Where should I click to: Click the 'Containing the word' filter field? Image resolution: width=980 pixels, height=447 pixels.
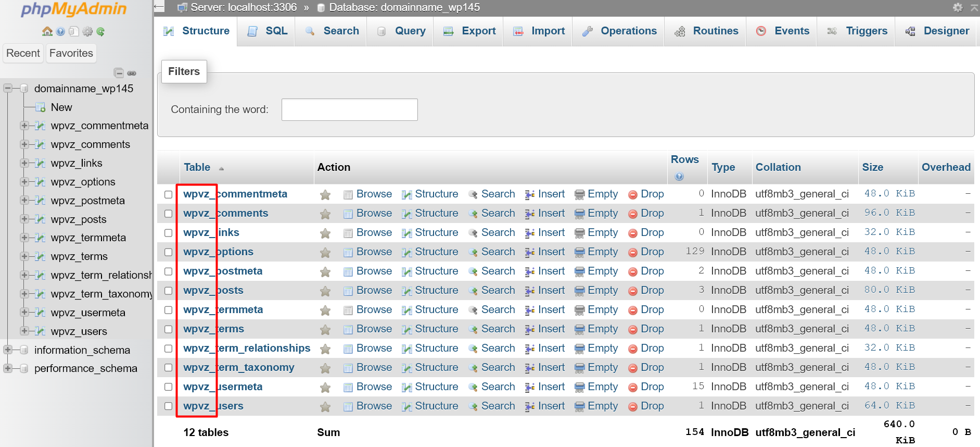tap(350, 110)
